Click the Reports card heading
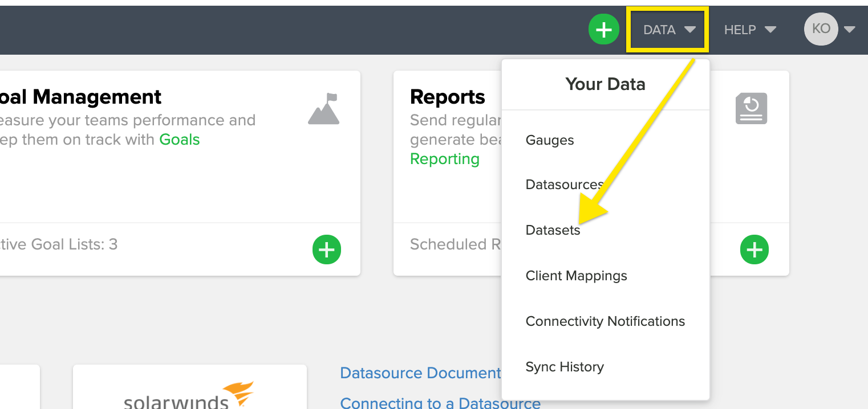This screenshot has width=868, height=409. click(x=448, y=97)
